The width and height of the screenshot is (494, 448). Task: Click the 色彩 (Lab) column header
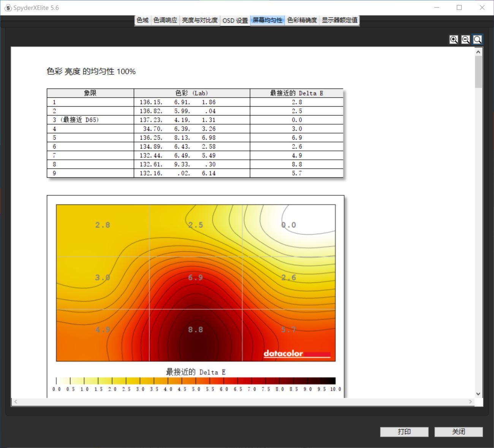click(192, 93)
